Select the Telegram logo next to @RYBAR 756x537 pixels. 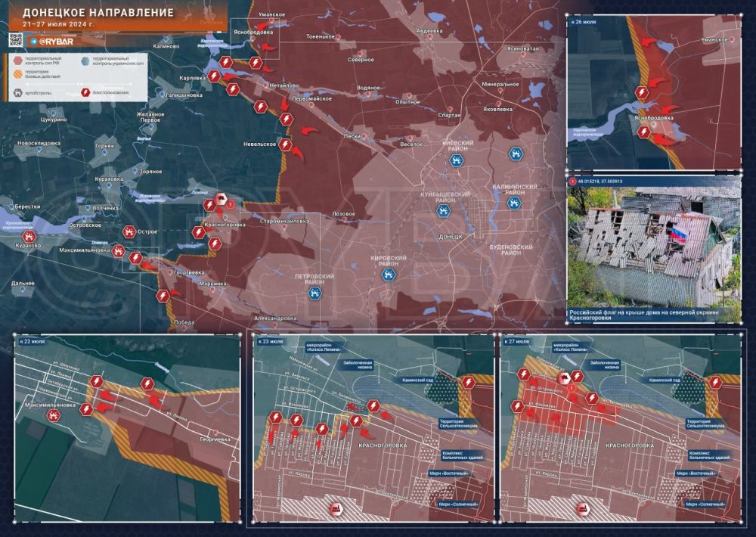coord(33,41)
